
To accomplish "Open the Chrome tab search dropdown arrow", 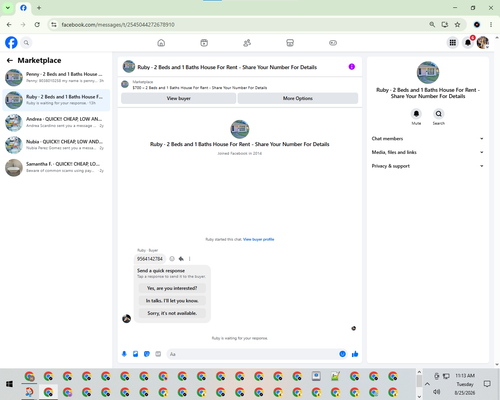I will click(8, 8).
